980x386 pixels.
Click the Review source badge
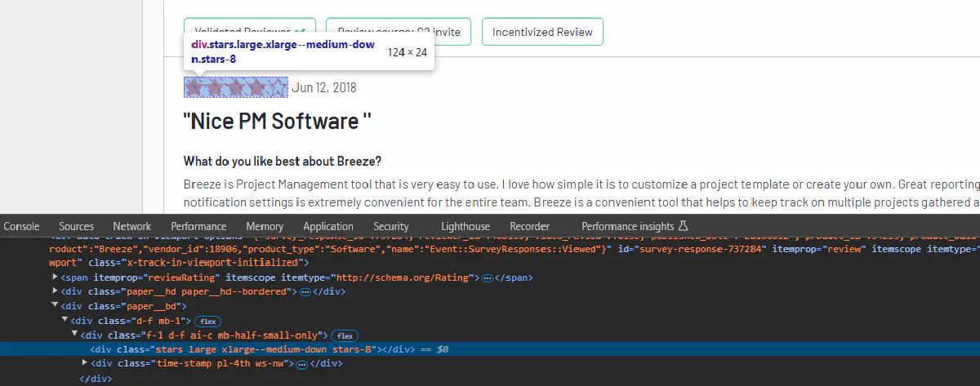(x=399, y=33)
